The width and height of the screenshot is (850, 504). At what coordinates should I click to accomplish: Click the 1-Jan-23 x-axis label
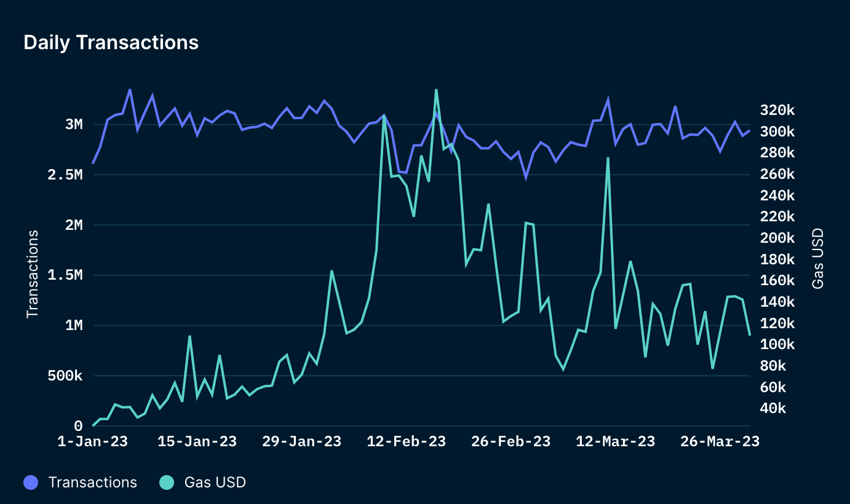click(92, 442)
